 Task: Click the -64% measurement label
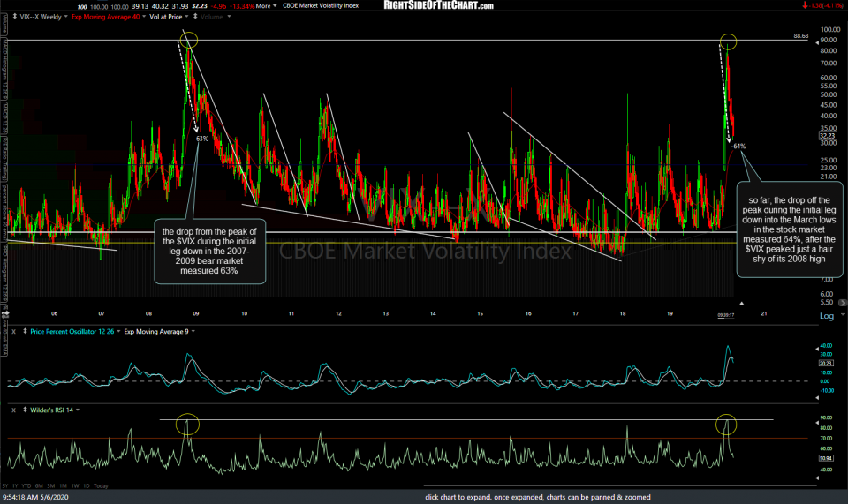pos(738,147)
